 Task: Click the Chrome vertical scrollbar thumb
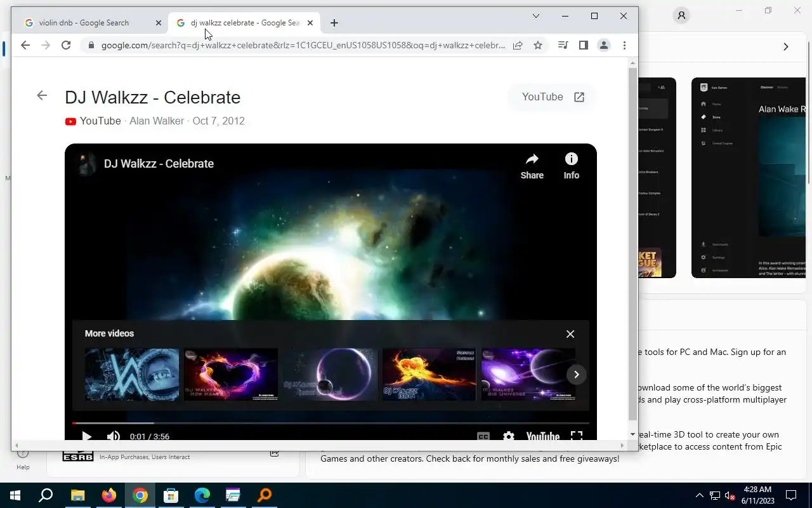pos(632,244)
